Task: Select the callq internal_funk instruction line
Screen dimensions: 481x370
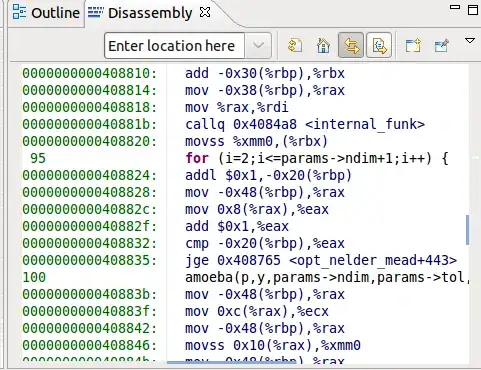Action: click(x=305, y=124)
